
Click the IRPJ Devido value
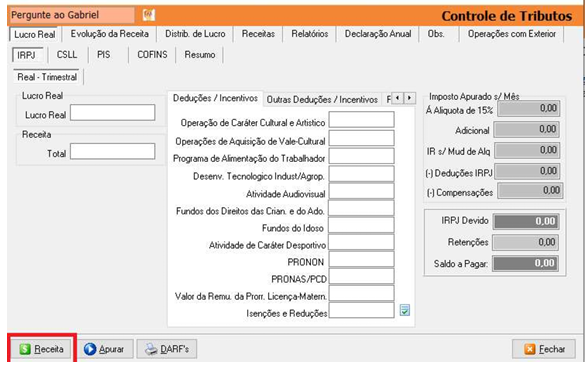click(x=526, y=221)
